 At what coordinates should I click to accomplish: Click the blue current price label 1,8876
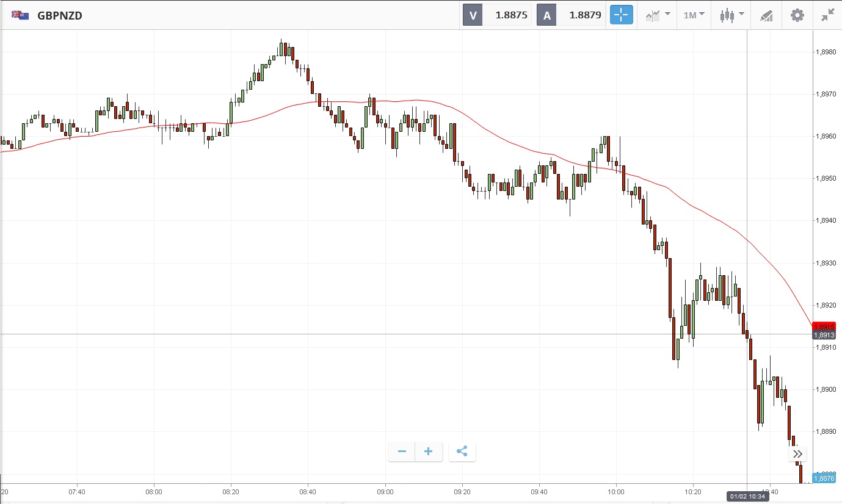(x=824, y=479)
